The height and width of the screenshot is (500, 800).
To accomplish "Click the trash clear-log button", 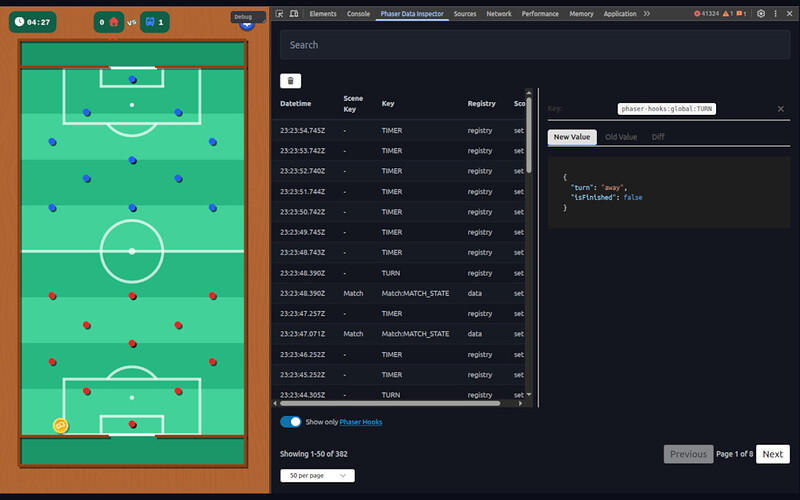I will (x=290, y=81).
